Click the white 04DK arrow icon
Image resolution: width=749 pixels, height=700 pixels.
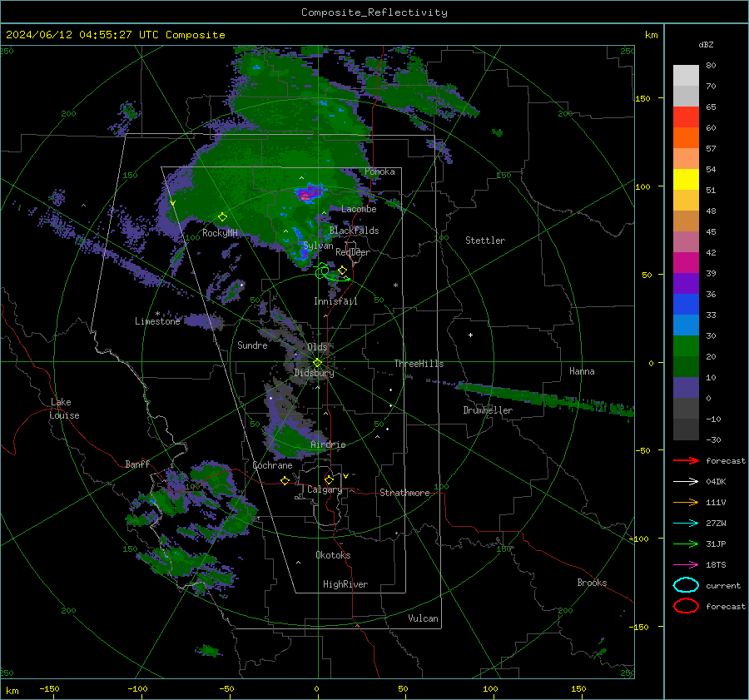tap(686, 482)
